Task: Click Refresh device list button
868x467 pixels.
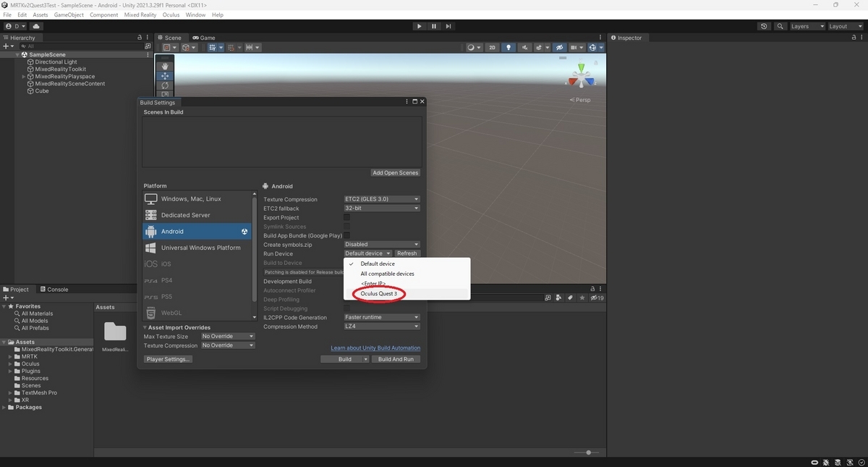Action: [407, 253]
